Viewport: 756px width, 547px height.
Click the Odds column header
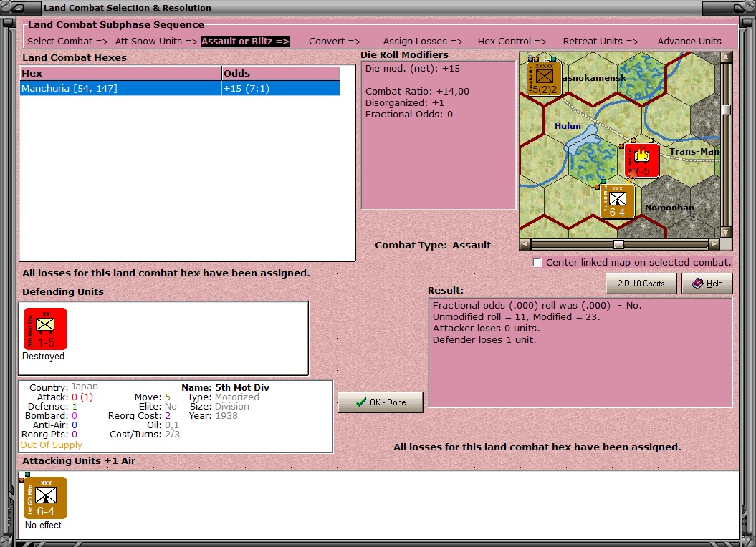coord(279,72)
